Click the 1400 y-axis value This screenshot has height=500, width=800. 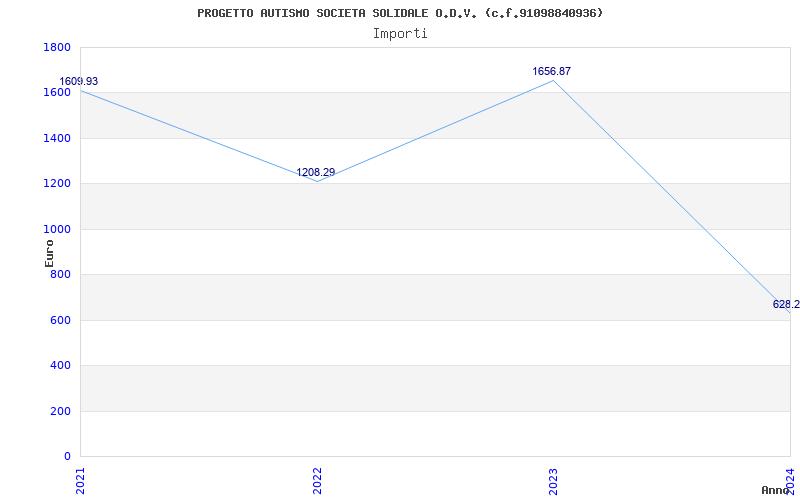[57, 138]
